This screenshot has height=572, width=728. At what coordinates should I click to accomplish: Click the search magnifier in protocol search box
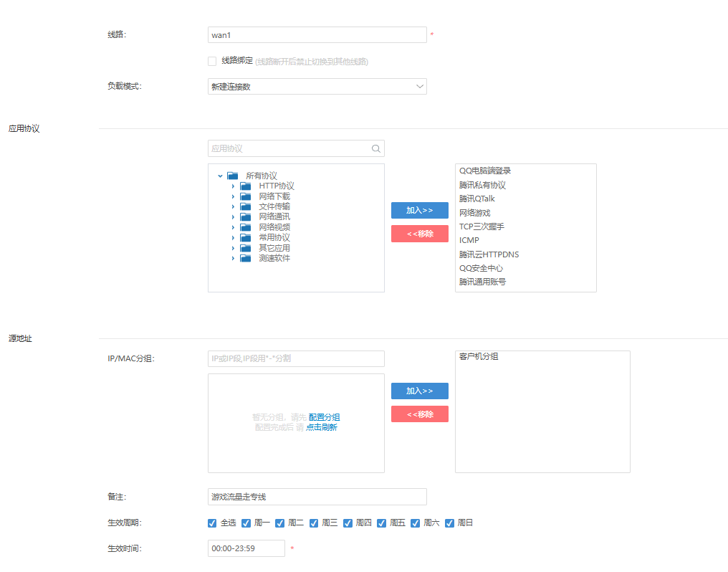click(x=376, y=148)
